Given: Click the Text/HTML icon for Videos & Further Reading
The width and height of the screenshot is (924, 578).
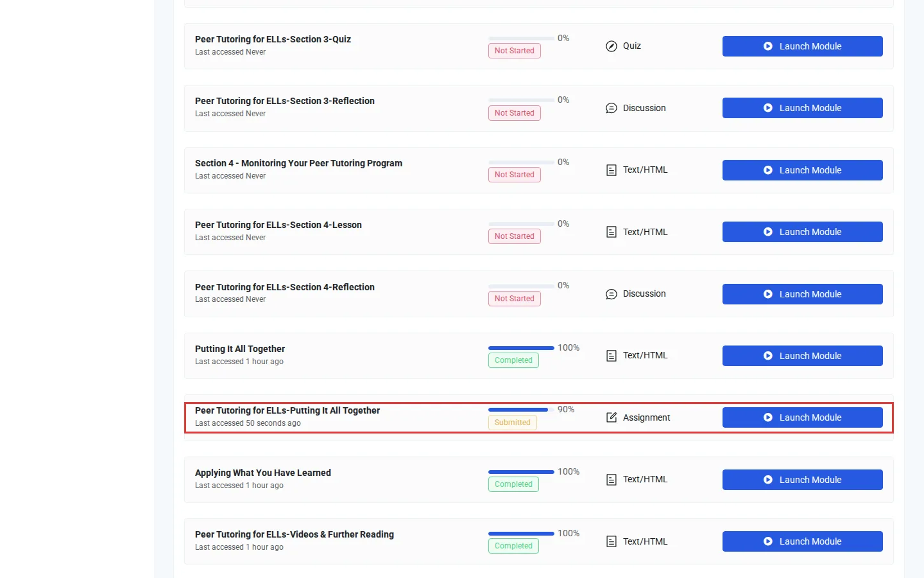Looking at the screenshot, I should [612, 541].
